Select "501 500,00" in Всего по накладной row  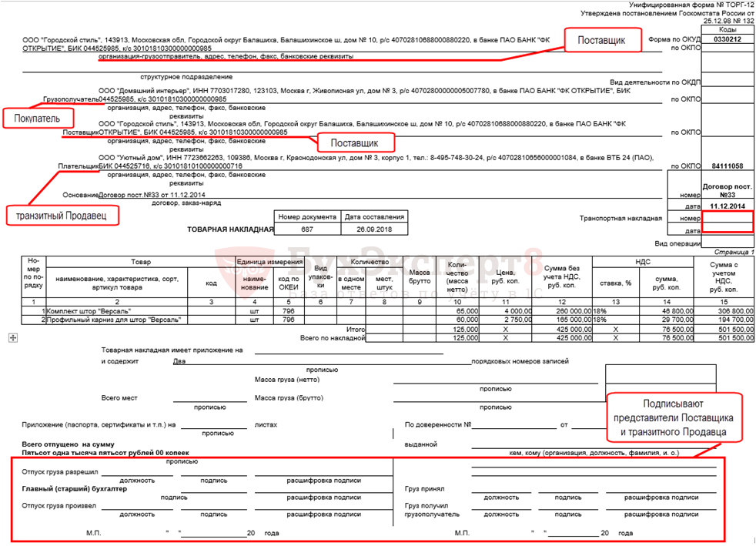[724, 337]
